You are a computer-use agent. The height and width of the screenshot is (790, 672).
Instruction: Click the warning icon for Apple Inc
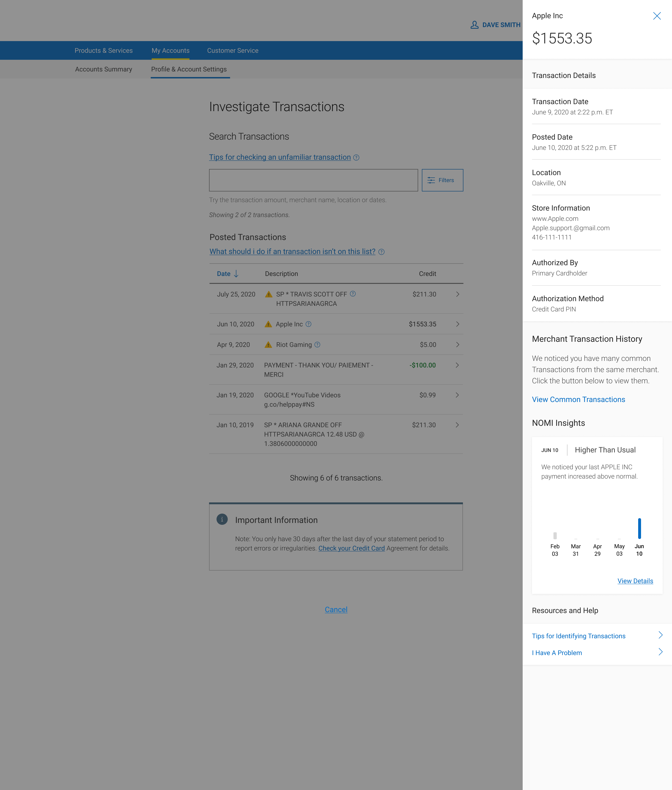coord(268,324)
